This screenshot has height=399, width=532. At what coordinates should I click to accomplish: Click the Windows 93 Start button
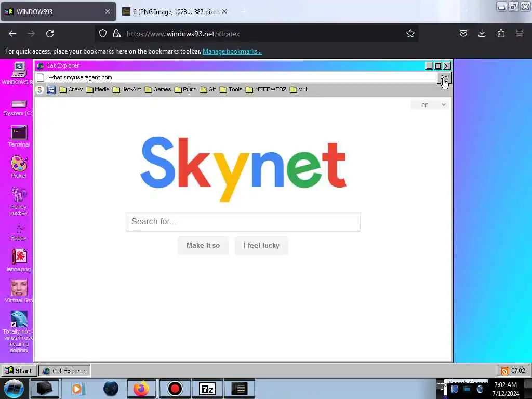click(19, 370)
